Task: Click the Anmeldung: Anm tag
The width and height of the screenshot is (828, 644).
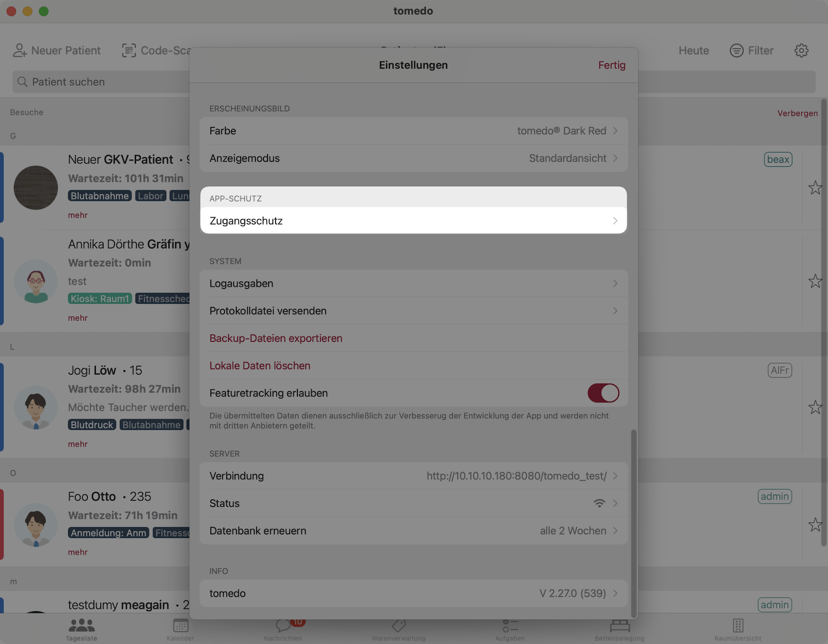Action: (108, 533)
